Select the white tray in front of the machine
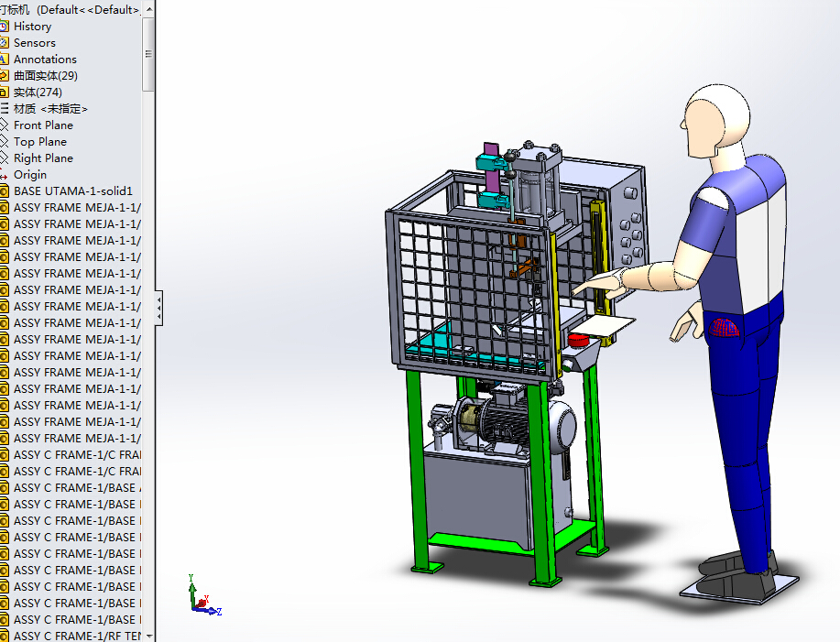Image resolution: width=840 pixels, height=642 pixels. 605,324
